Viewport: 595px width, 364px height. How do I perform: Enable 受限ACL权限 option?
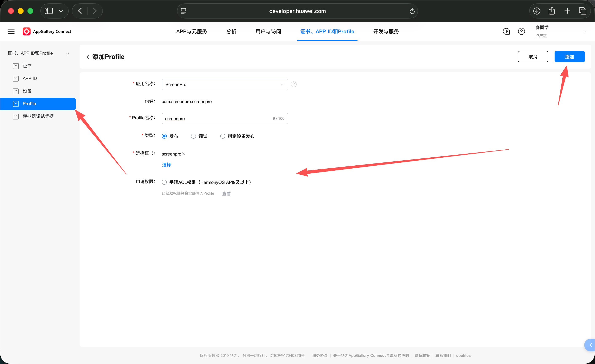(164, 182)
